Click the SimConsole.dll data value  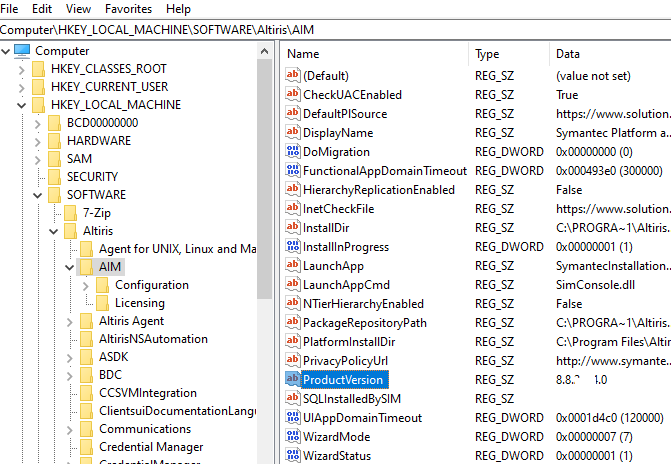(595, 285)
